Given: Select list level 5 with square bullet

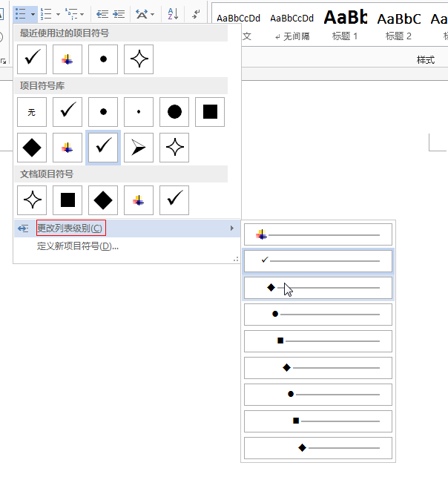Looking at the screenshot, I should click(318, 341).
